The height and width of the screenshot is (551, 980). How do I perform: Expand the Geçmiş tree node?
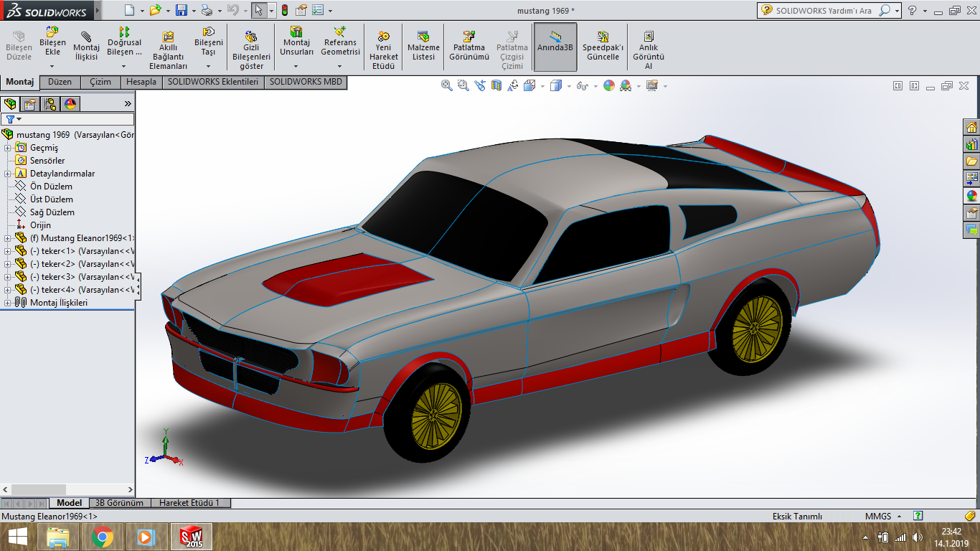point(7,148)
